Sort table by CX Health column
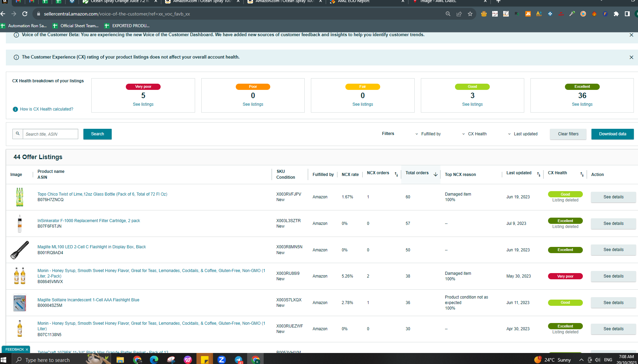Image resolution: width=638 pixels, height=364 pixels. [x=582, y=174]
